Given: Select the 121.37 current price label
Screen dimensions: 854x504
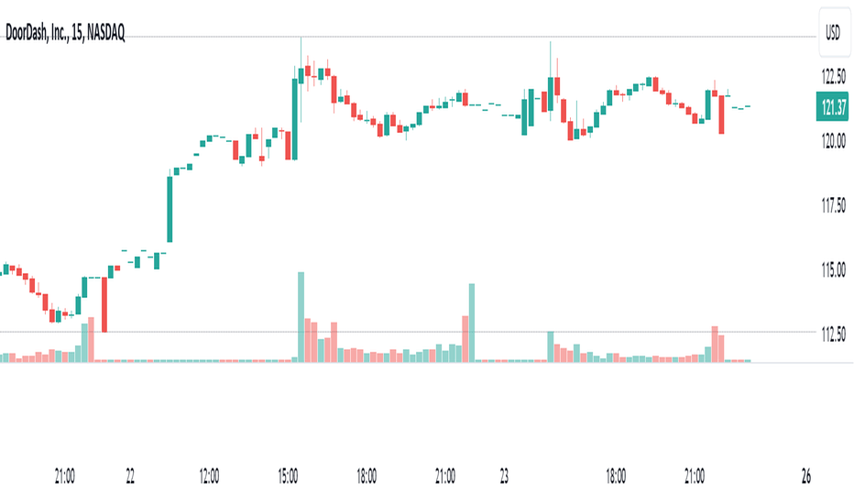Looking at the screenshot, I should pos(832,107).
